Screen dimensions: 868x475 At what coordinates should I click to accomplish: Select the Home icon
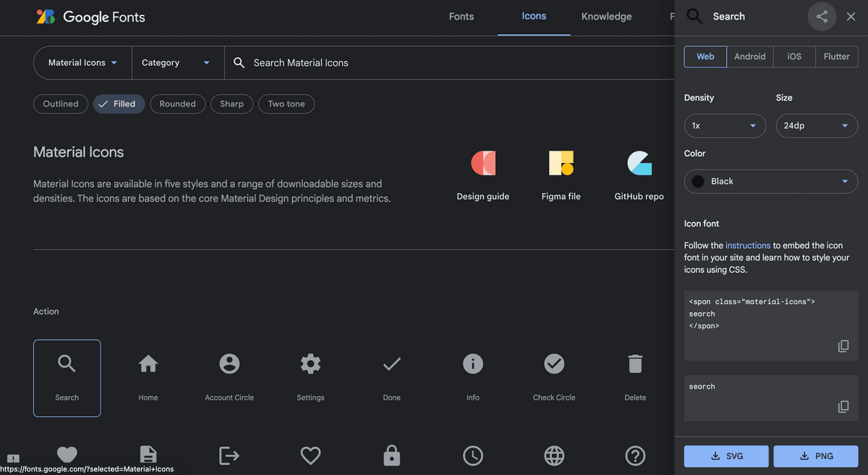148,377
